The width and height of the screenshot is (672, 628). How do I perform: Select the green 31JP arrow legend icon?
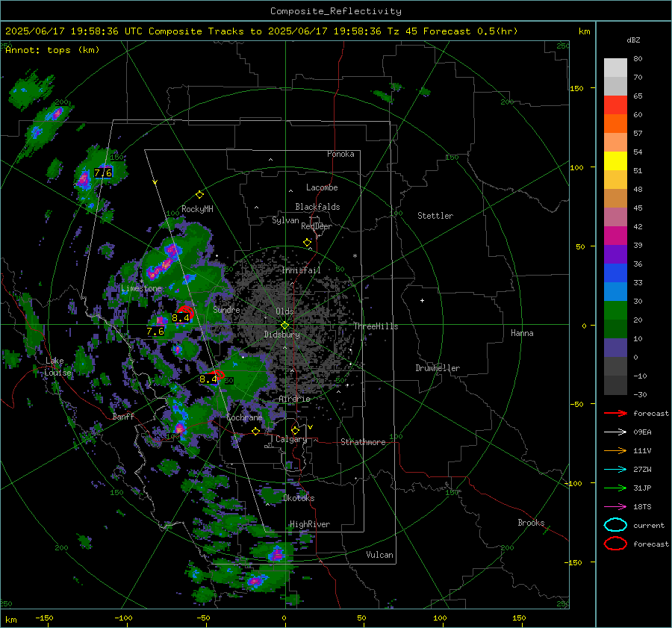[x=615, y=488]
